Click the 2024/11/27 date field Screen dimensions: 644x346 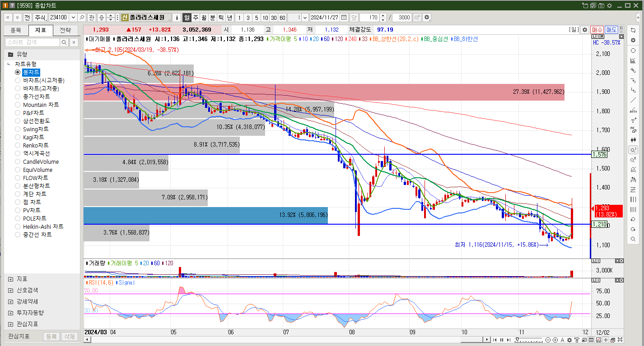coord(325,18)
